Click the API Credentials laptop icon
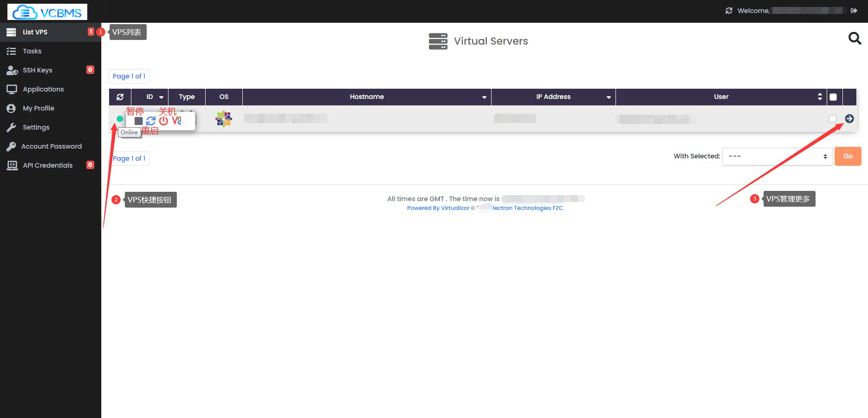Screen dimensions: 868x418 (x=12, y=165)
